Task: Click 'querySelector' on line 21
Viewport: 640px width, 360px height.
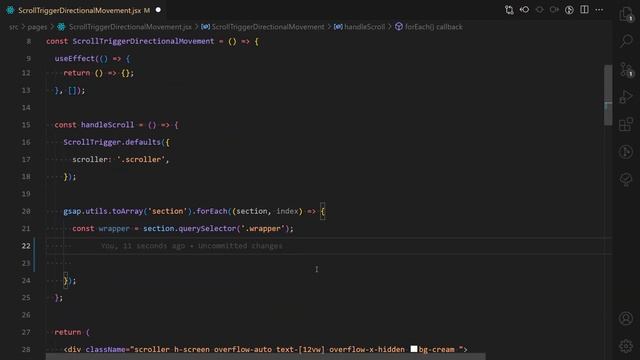Action: pos(207,228)
